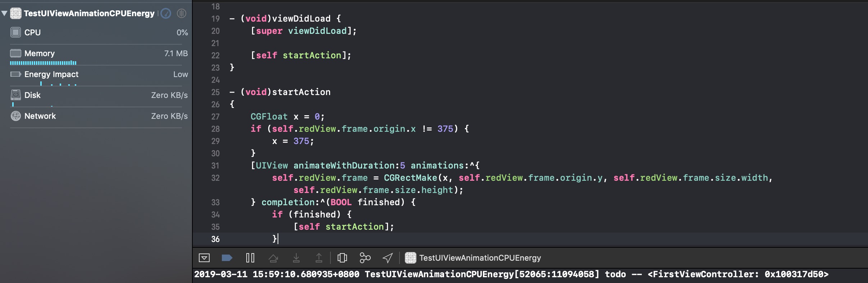The width and height of the screenshot is (868, 283).
Task: Click the CPU chip icon
Action: point(15,32)
